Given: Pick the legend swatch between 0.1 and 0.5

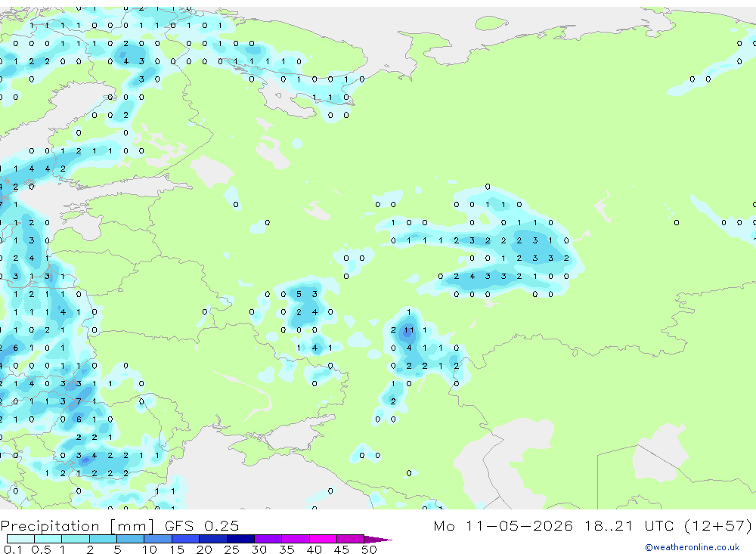Looking at the screenshot, I should (x=20, y=539).
